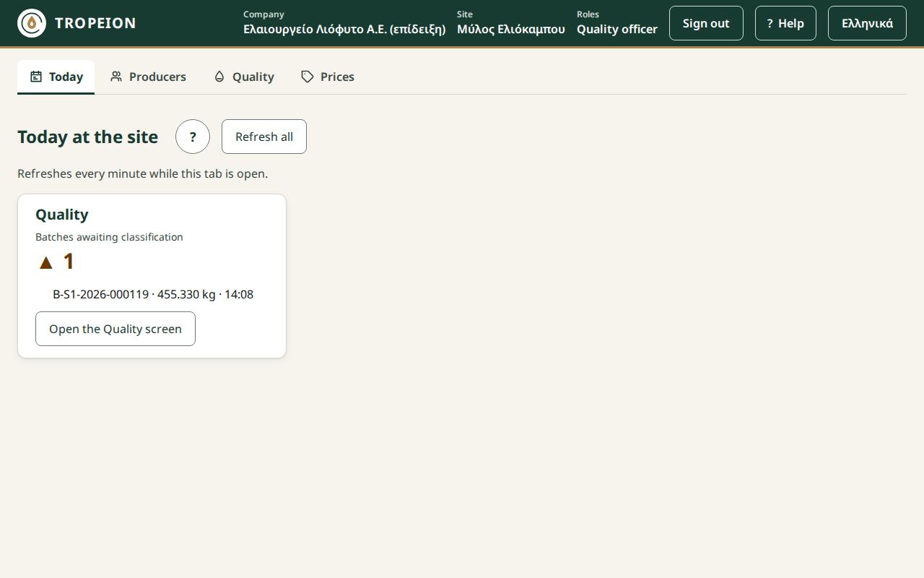Click the droplet icon beside Quality tab
Viewport: 924px width, 578px height.
(x=219, y=77)
